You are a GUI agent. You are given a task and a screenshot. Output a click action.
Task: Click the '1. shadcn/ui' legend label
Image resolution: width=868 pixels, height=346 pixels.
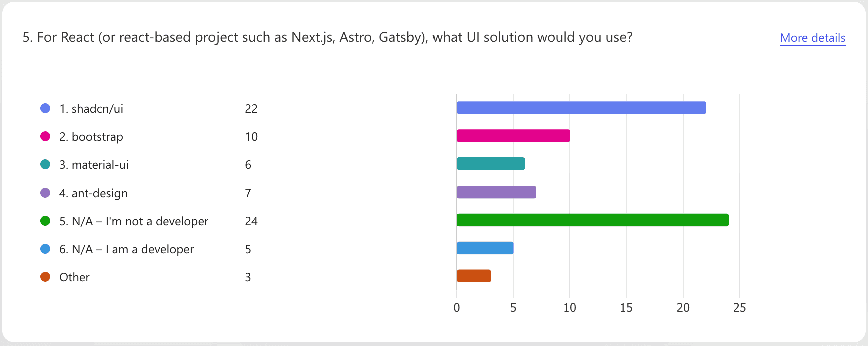pyautogui.click(x=91, y=109)
